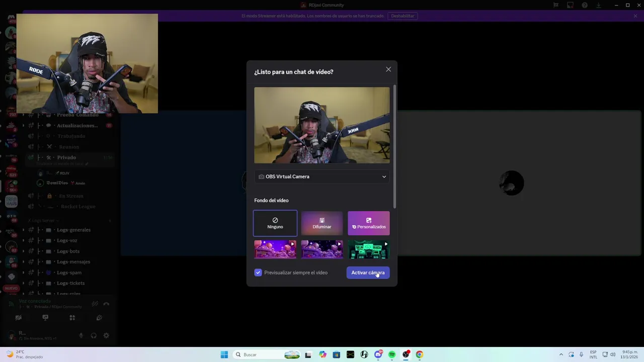Click the Activar cámara button
The width and height of the screenshot is (644, 362).
pos(368,273)
